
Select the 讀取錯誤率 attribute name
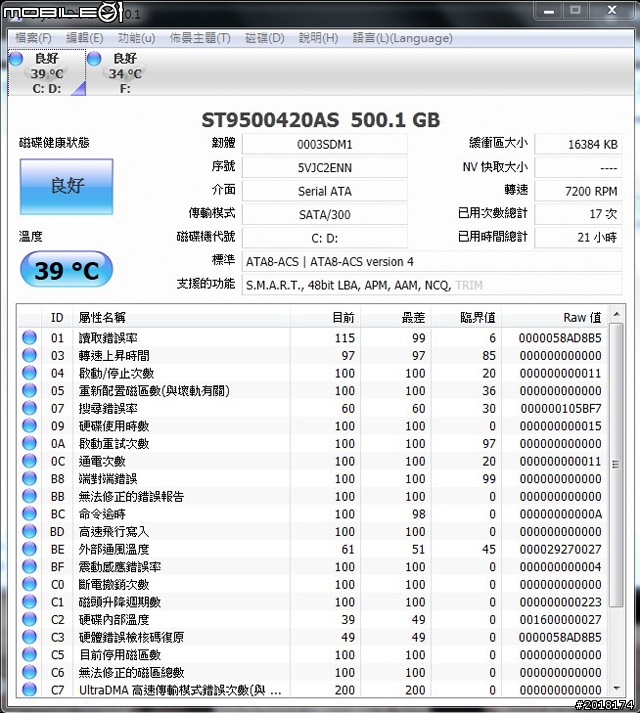108,337
